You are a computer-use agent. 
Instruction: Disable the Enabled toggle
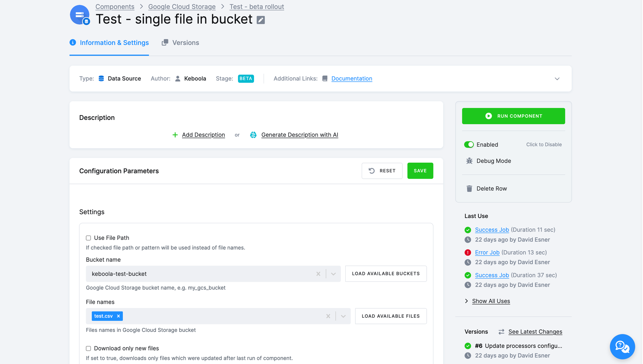469,144
